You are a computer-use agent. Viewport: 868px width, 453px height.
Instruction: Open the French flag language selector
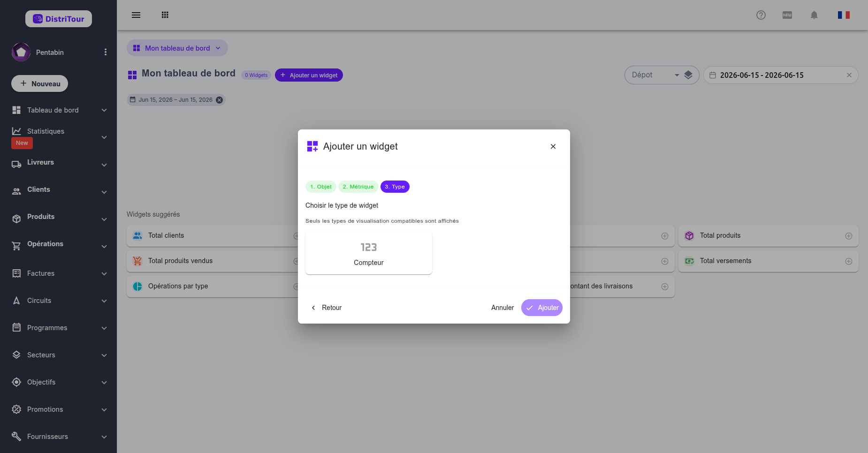(844, 15)
